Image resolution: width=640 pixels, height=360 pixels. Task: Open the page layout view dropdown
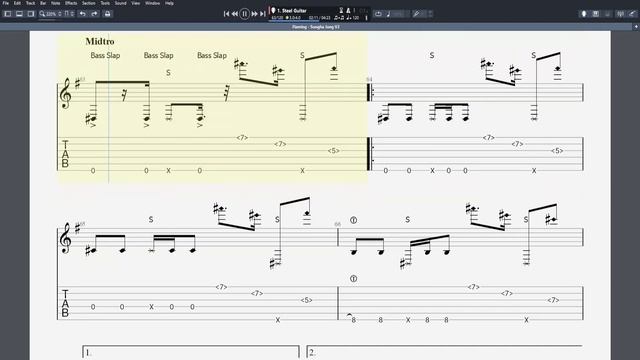69,14
